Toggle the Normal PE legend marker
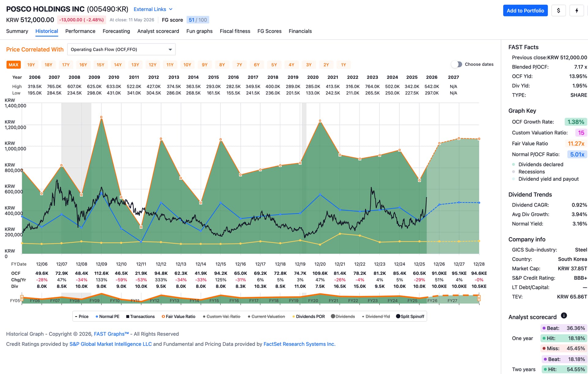 pyautogui.click(x=97, y=316)
